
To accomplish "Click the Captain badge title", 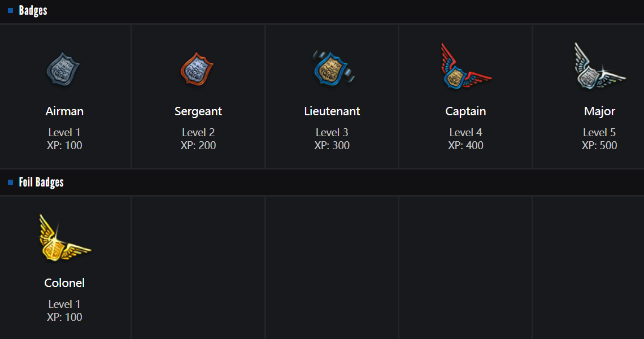I will pos(465,111).
